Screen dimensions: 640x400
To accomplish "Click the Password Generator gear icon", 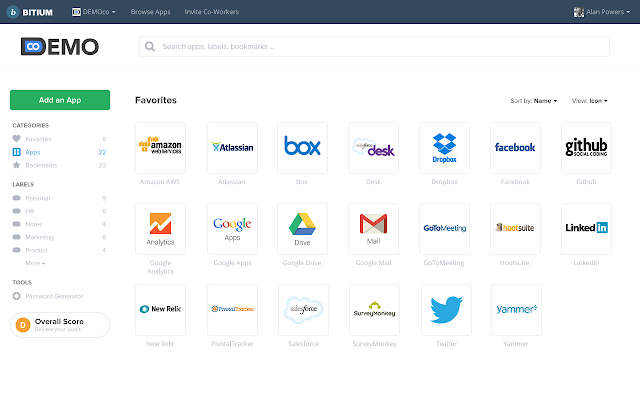I will (16, 296).
